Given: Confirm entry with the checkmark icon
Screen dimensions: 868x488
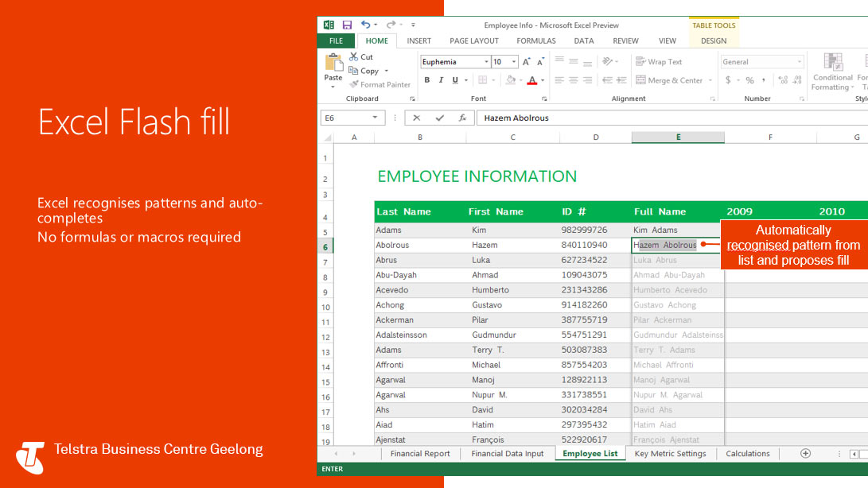Looking at the screenshot, I should (x=439, y=118).
